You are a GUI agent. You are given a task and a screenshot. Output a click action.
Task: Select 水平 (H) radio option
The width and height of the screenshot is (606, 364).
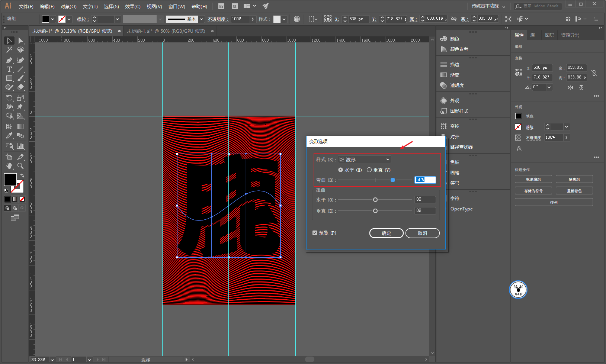tap(340, 170)
